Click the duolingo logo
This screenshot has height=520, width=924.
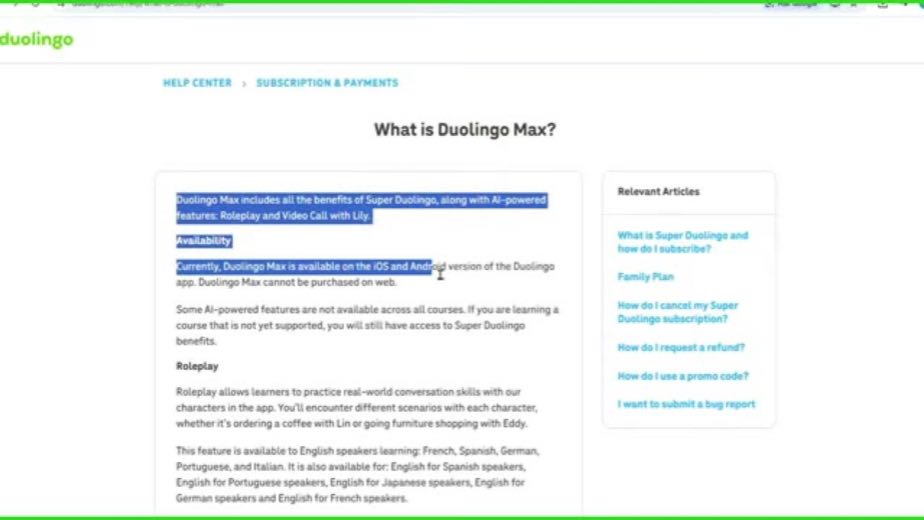[37, 40]
